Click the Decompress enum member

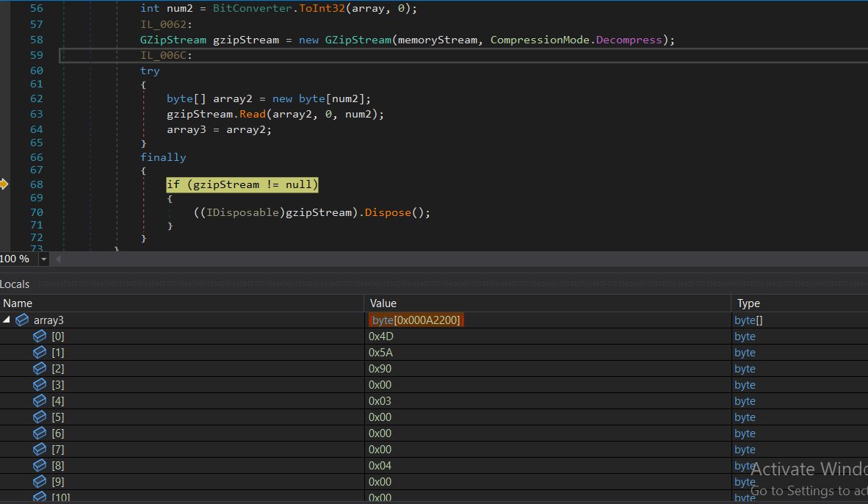pyautogui.click(x=629, y=40)
